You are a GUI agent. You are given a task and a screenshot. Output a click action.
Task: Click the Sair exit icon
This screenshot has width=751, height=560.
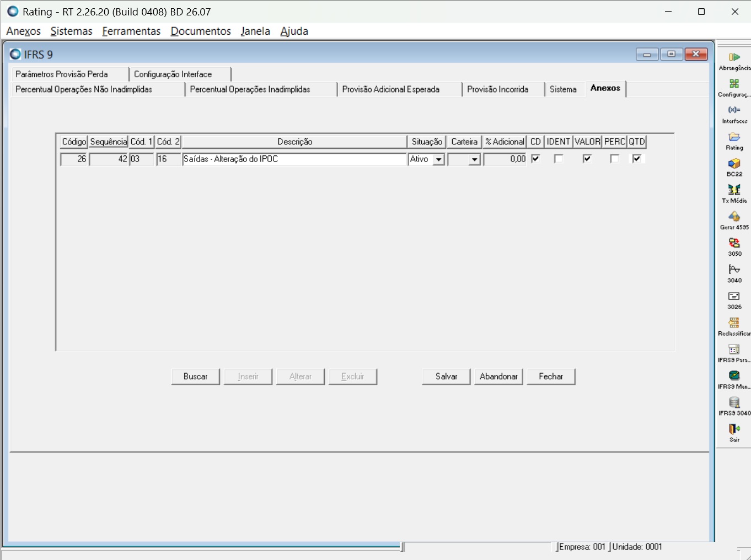click(734, 429)
